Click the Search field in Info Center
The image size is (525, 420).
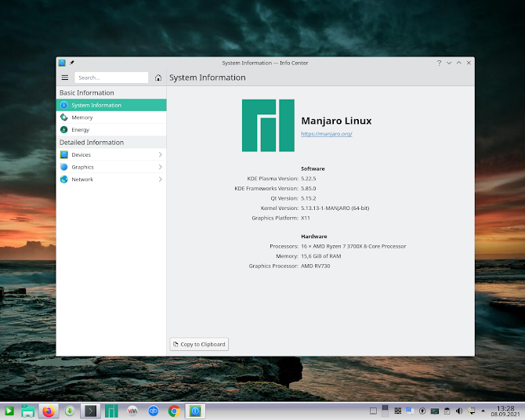(x=111, y=78)
